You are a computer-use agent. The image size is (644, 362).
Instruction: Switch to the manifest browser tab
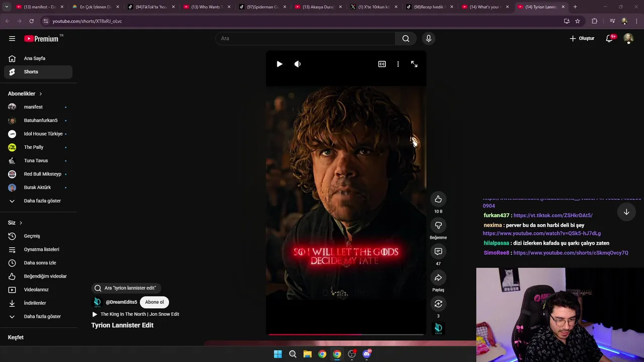[39, 7]
